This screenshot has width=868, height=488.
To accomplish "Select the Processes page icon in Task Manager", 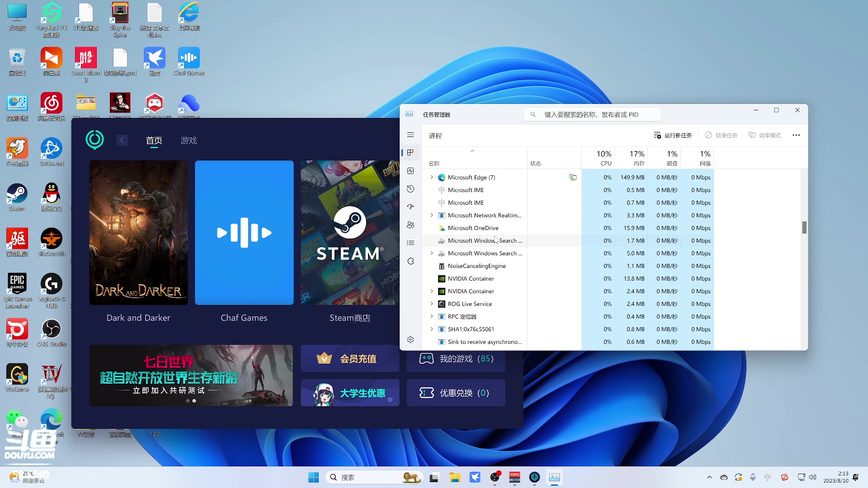I will point(410,153).
